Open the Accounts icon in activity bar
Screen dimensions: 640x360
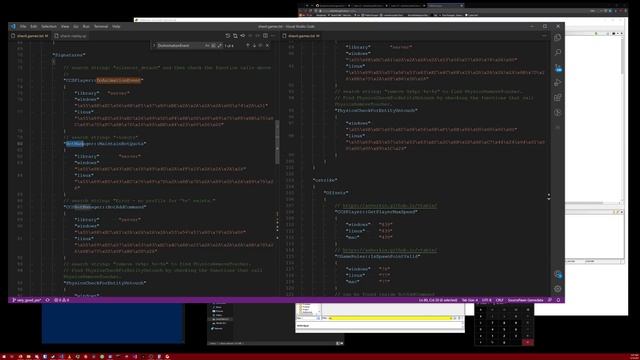pyautogui.click(x=558, y=275)
